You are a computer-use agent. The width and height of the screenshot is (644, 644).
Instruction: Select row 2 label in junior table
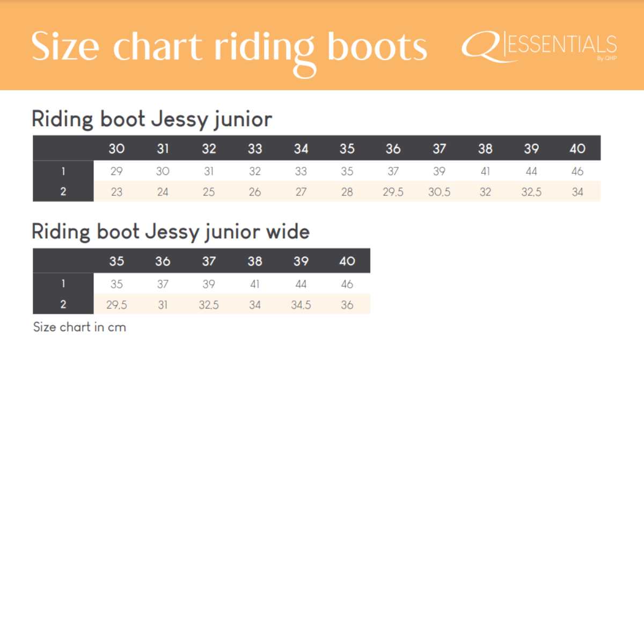coord(63,192)
